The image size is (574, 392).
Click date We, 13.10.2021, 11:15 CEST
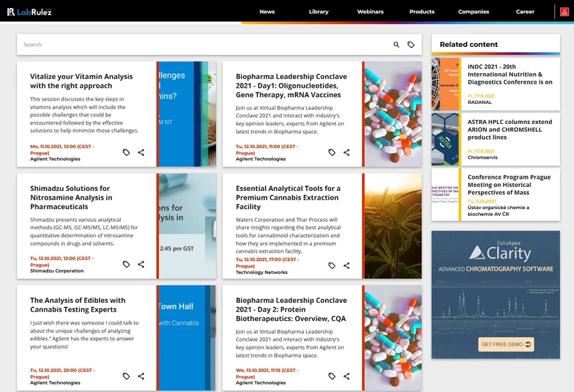point(268,373)
